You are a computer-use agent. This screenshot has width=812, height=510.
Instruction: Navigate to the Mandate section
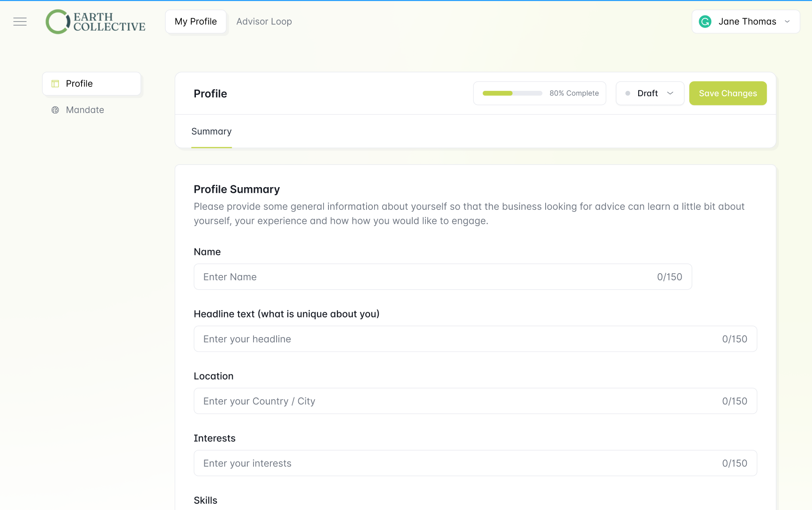tap(85, 110)
